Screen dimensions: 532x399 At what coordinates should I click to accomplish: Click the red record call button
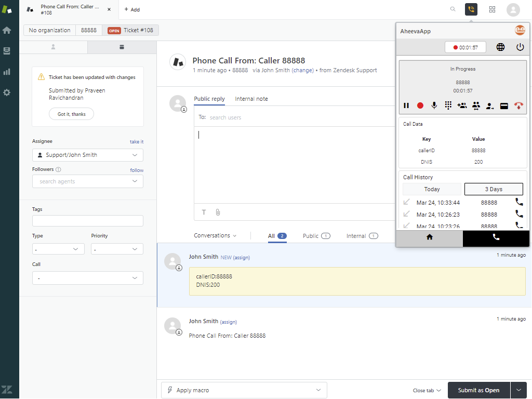coord(420,105)
